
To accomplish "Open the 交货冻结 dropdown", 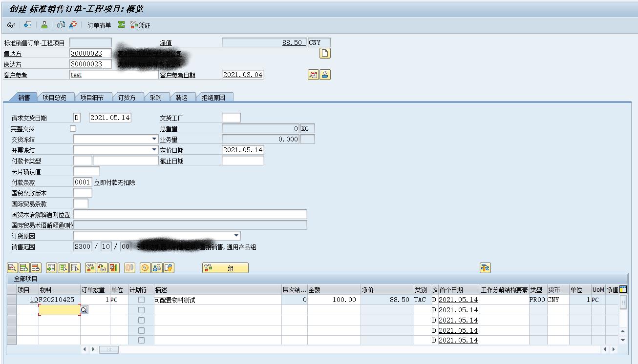I will [154, 139].
